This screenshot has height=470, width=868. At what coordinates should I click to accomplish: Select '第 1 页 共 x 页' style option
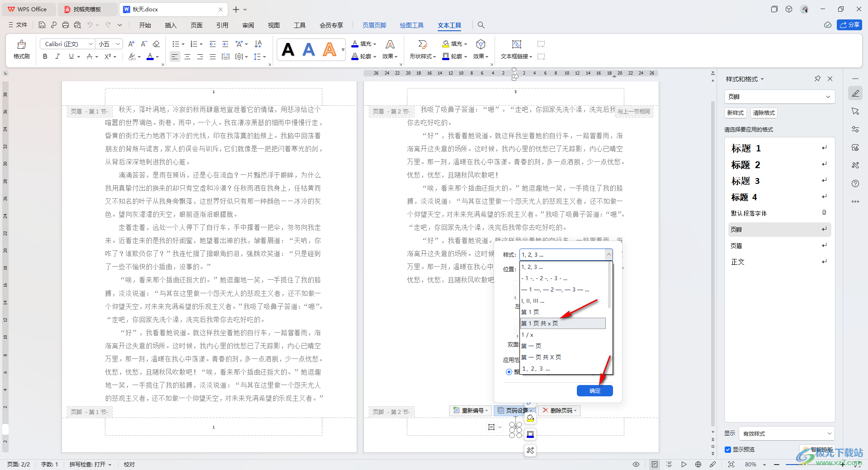click(563, 324)
